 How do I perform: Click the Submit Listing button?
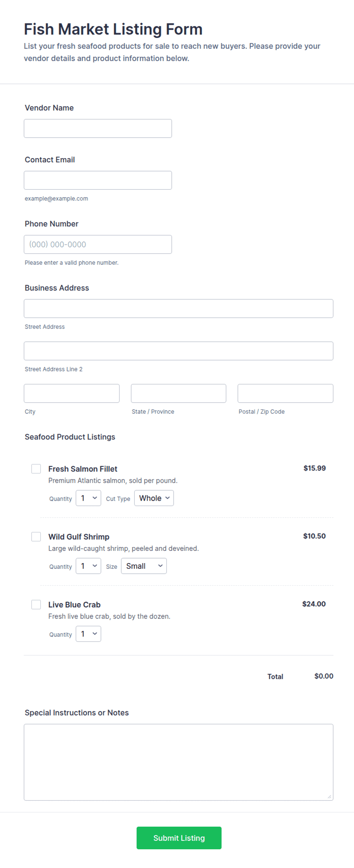click(179, 838)
